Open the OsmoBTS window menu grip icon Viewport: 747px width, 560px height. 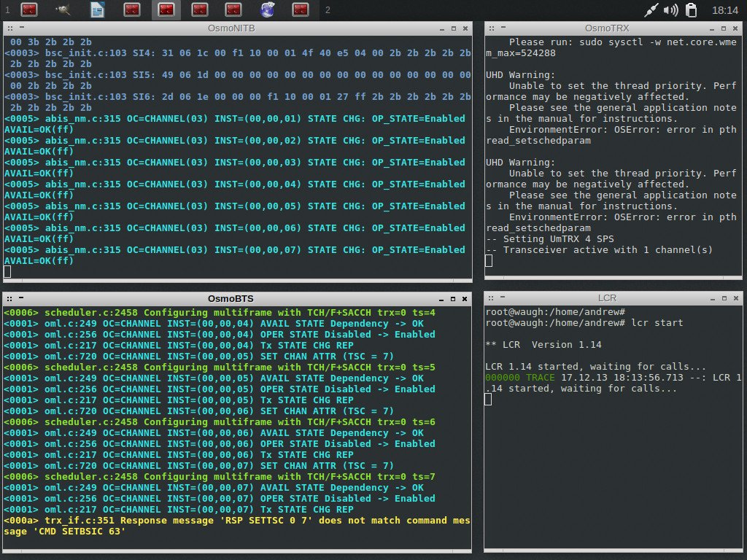click(9, 298)
